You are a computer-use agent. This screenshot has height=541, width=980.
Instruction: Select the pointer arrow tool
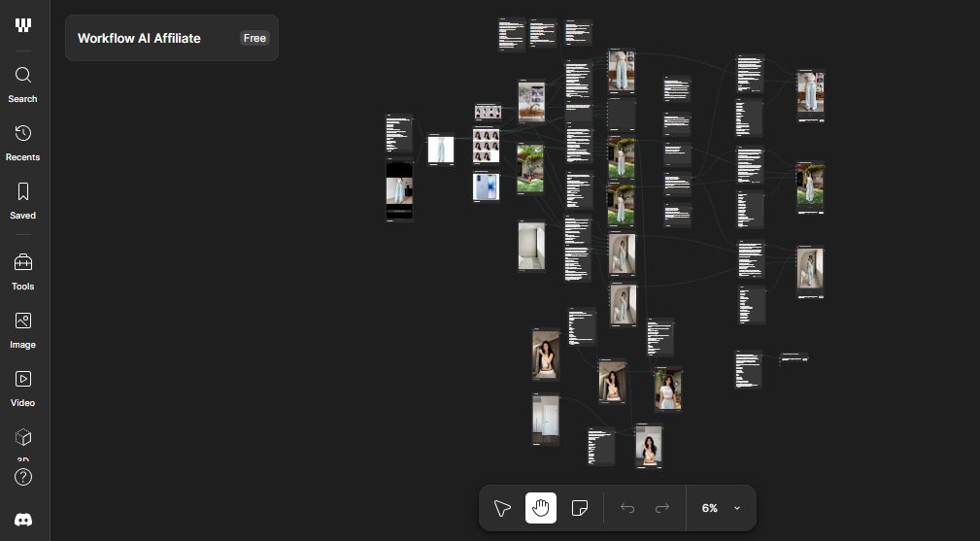(502, 508)
